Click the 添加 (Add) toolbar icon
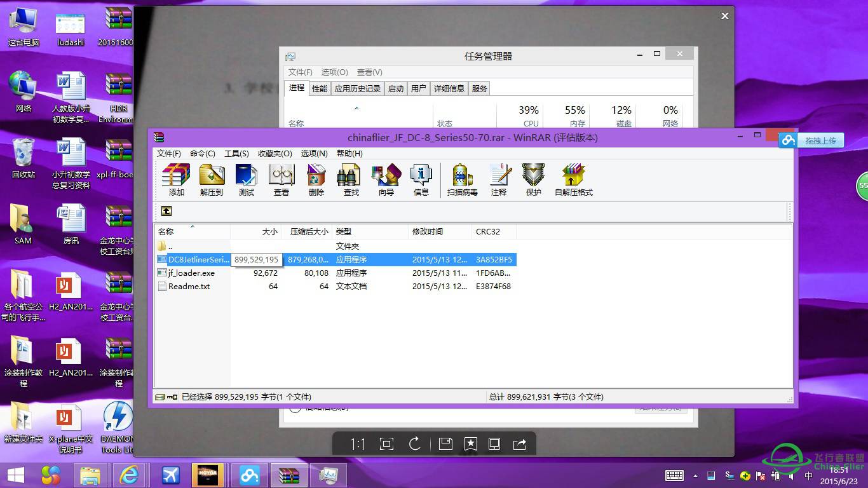This screenshot has height=488, width=868. tap(176, 180)
